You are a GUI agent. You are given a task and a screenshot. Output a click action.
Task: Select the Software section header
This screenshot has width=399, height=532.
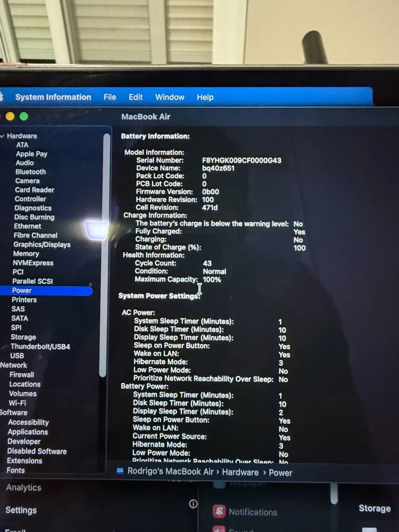[13, 413]
